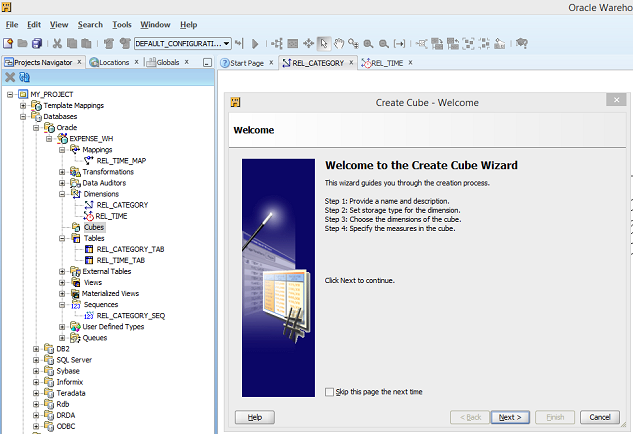Click the Cut scissors toolbar icon

57,43
